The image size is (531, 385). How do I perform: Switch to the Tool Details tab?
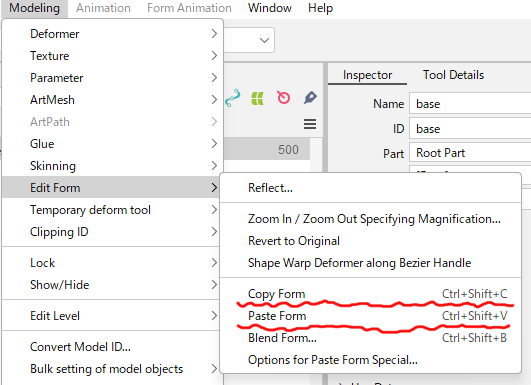453,75
